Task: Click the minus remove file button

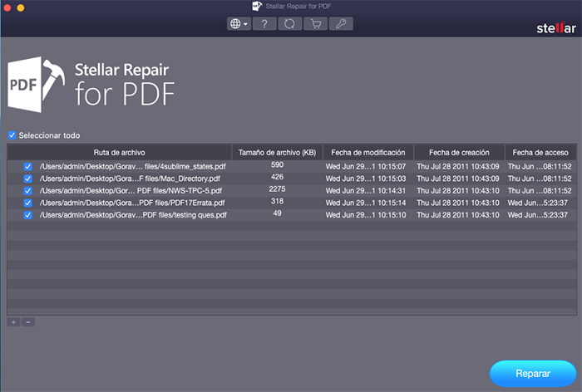Action: tap(28, 321)
